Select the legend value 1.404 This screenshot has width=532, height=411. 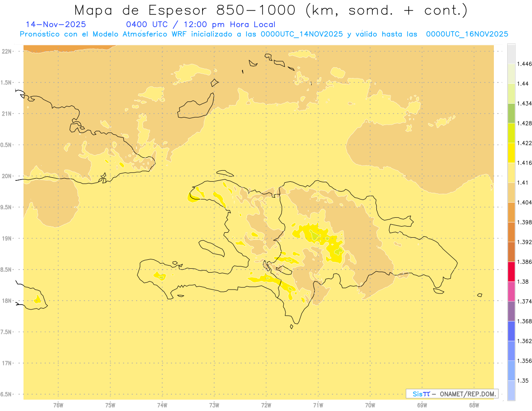[524, 202]
